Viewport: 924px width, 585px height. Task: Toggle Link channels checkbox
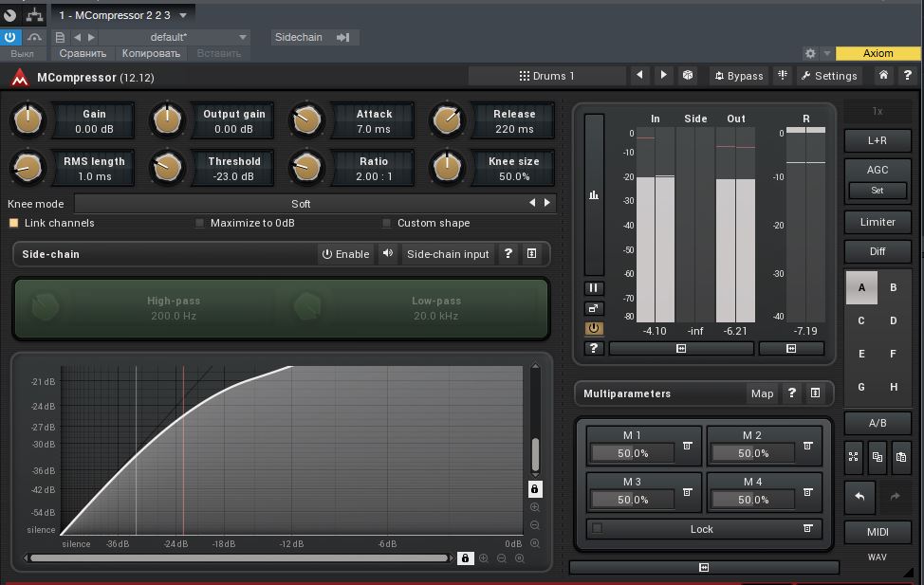(x=13, y=223)
